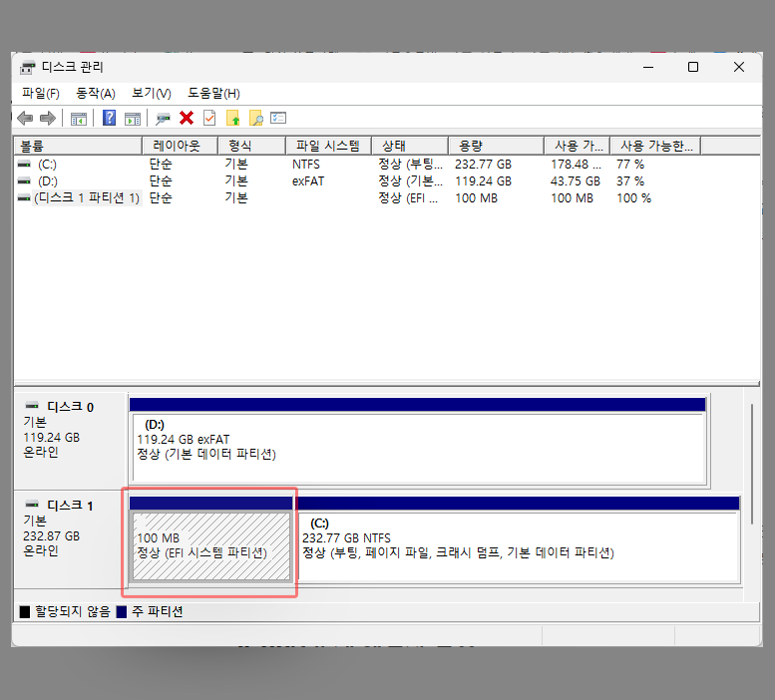The width and height of the screenshot is (775, 700).
Task: Select the 디스크 0 header panel
Action: 71,441
